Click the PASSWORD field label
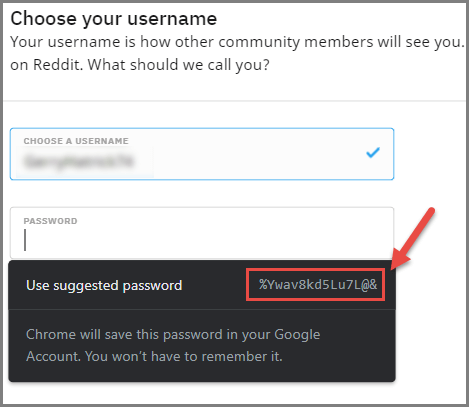The height and width of the screenshot is (407, 469). [50, 221]
